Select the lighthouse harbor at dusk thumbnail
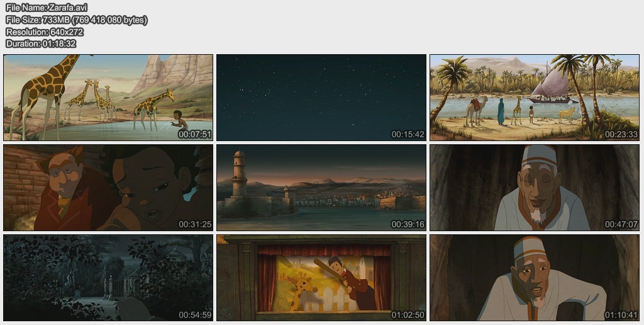 (321, 187)
